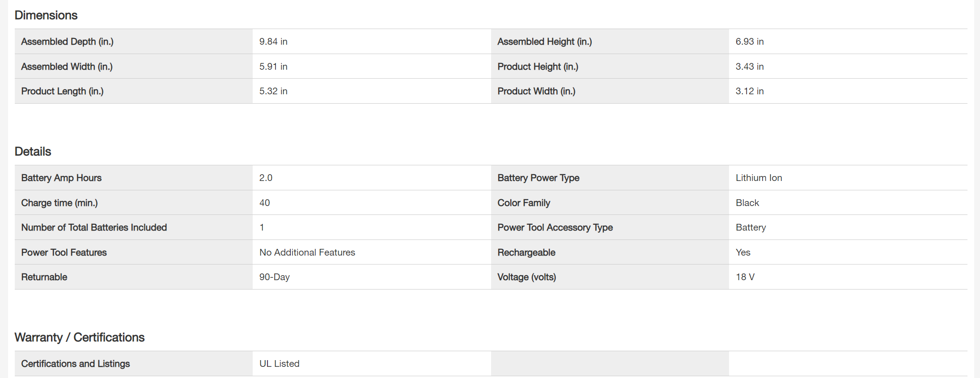Screen dimensions: 980x378
Task: Click Number of Total Batteries Included label
Action: [x=94, y=227]
